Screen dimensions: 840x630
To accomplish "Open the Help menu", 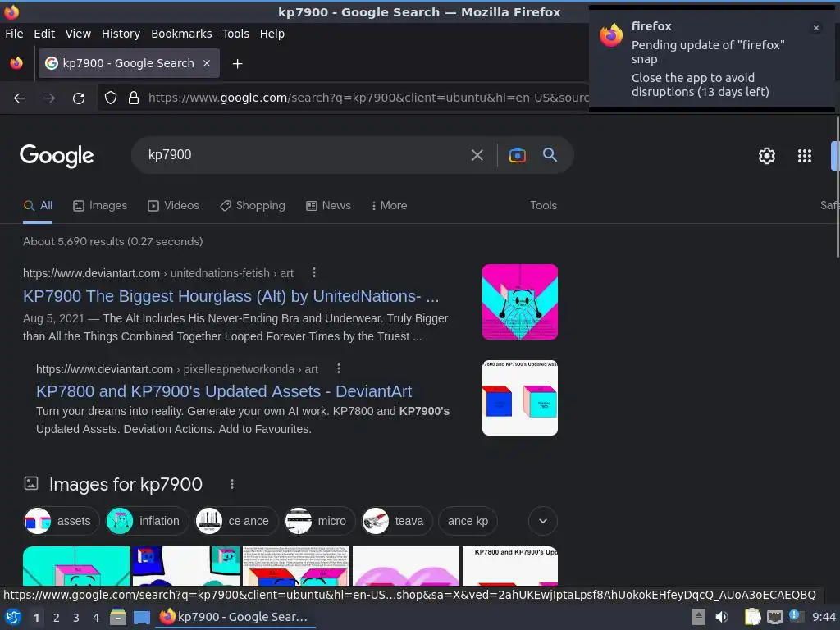I will [272, 34].
